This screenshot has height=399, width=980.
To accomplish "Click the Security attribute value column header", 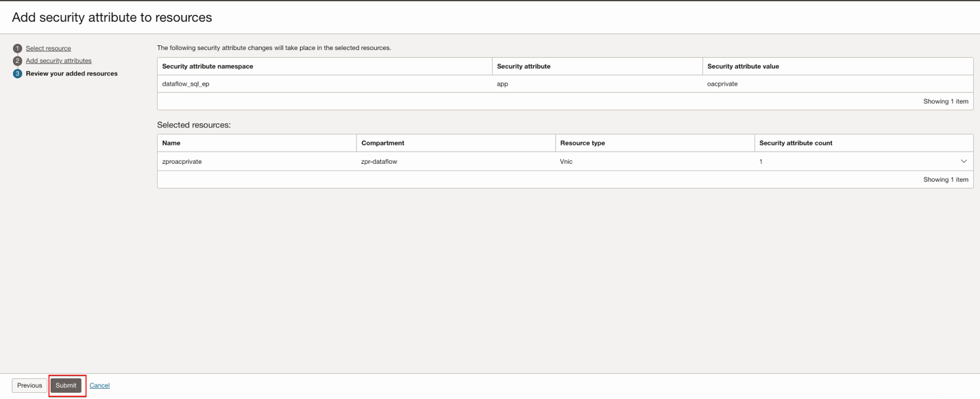I will coord(743,66).
